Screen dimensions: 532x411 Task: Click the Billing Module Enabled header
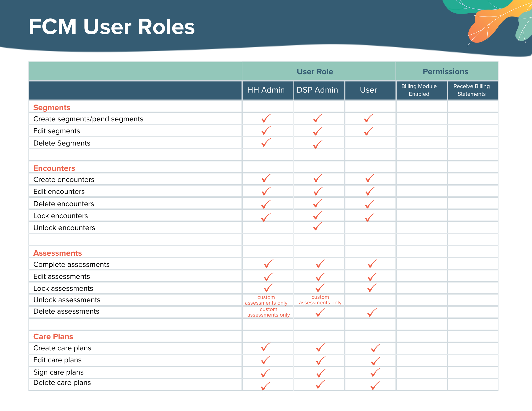point(419,90)
